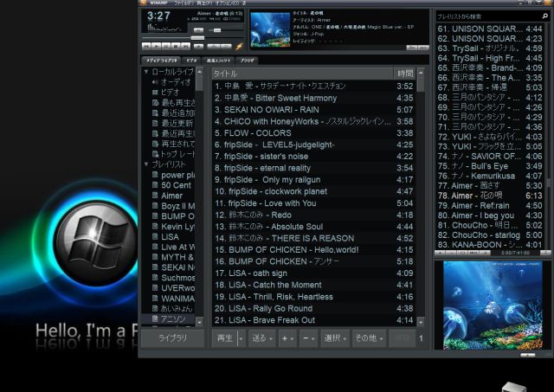Select playlist entry 75. ナノ - Bull's Eye
The height and width of the screenshot is (392, 554).
tap(490, 166)
